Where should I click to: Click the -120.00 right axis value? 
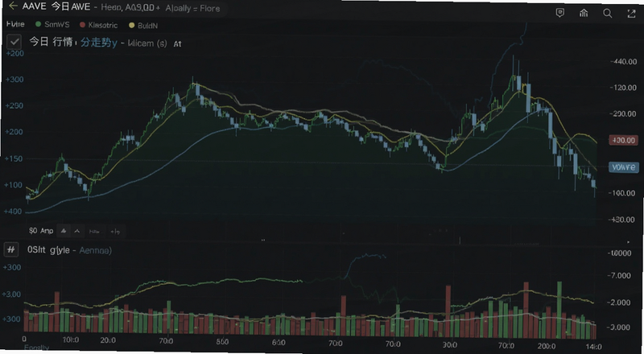click(624, 88)
